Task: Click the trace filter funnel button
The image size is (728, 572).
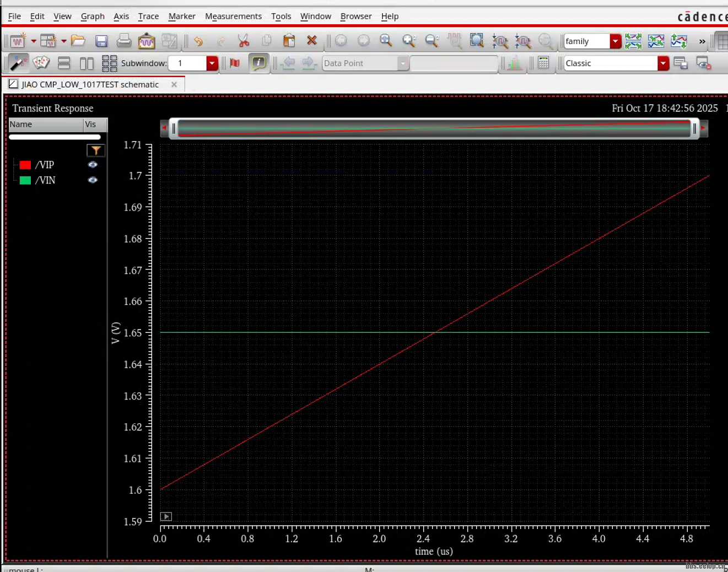Action: [96, 150]
